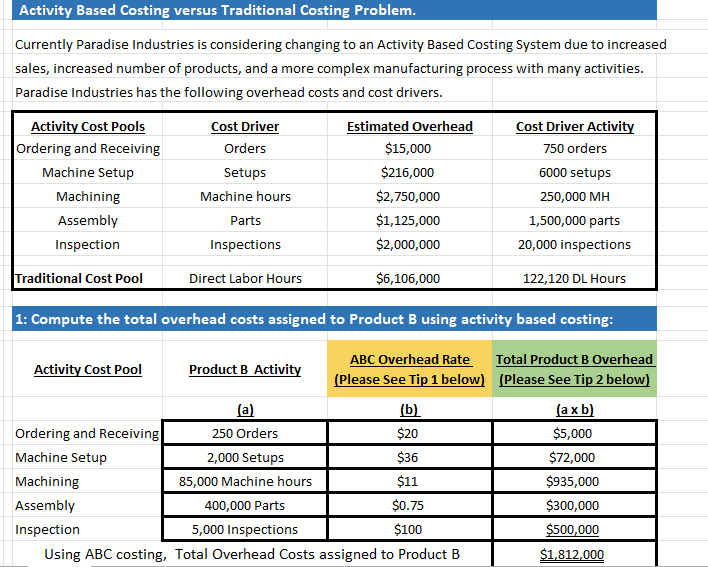The height and width of the screenshot is (567, 708).
Task: Click the 'Cost Driver' column header
Action: [245, 126]
